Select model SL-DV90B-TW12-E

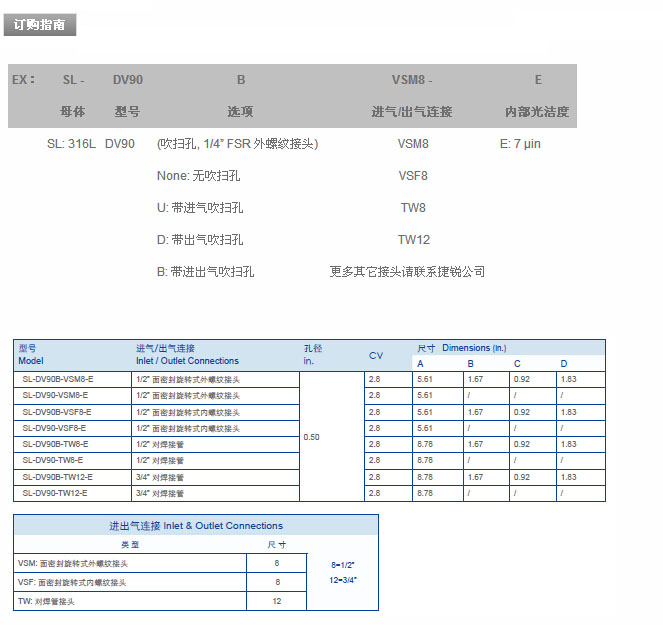tap(57, 477)
